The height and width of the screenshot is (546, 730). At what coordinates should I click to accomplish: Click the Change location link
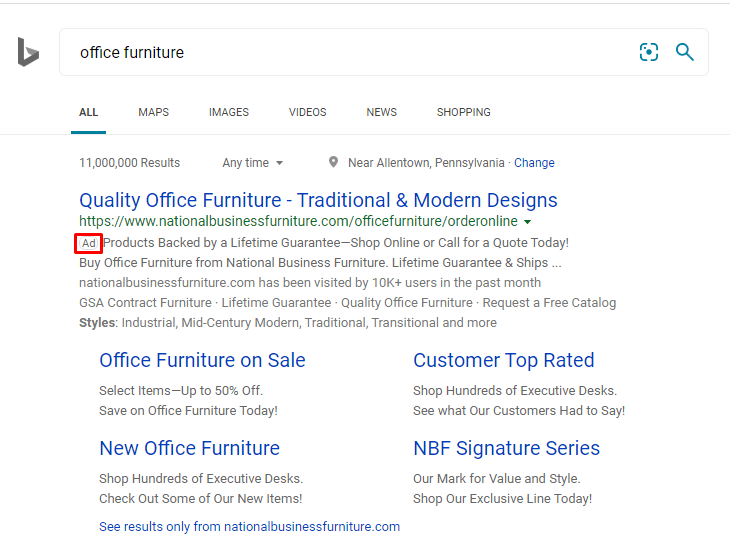pos(534,163)
